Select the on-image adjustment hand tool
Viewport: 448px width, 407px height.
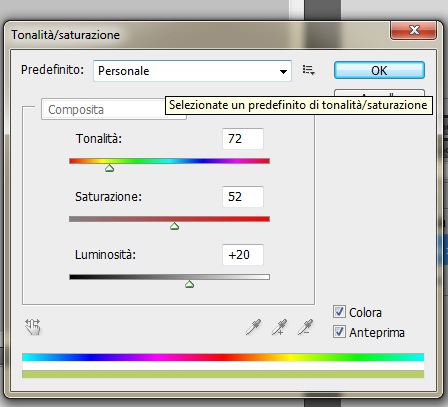coord(33,327)
